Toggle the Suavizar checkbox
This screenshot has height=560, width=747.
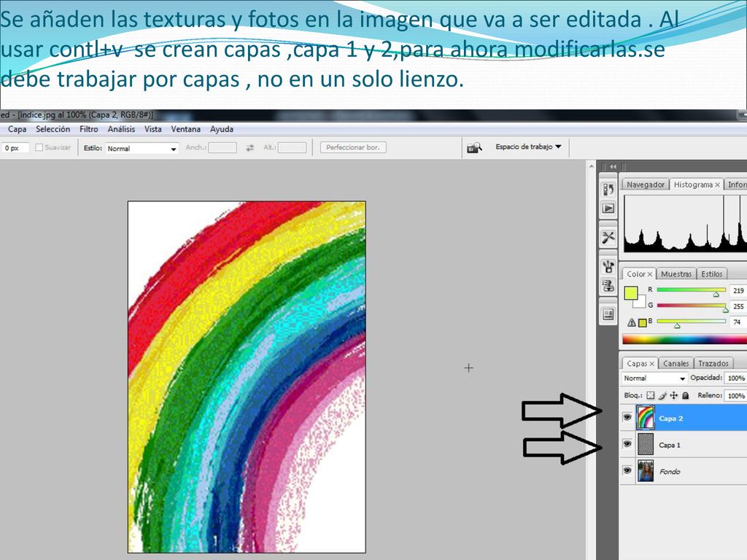pos(39,147)
